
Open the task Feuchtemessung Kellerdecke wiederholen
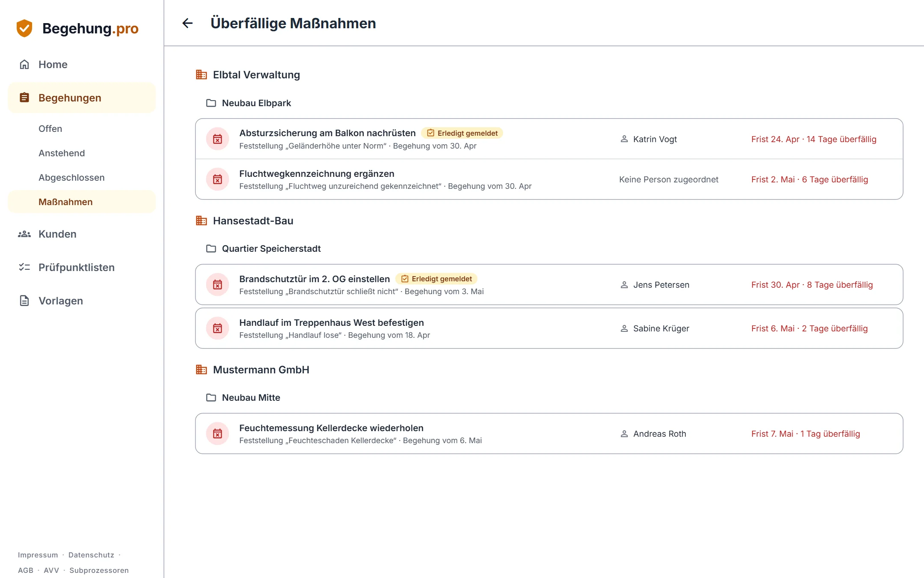pyautogui.click(x=549, y=434)
